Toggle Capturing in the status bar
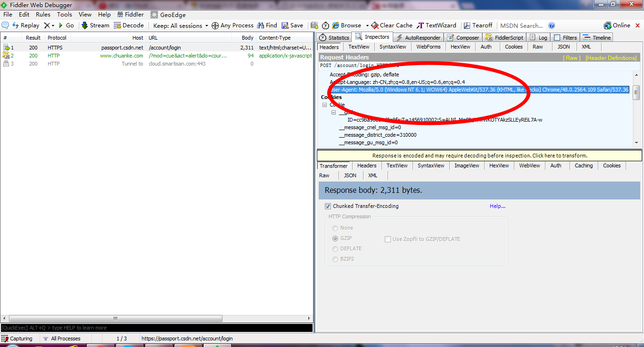 coord(17,339)
